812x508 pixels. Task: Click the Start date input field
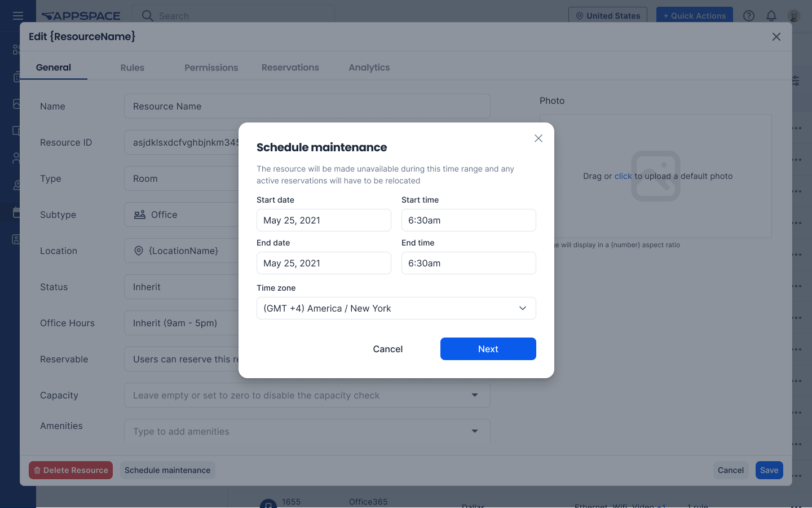(x=324, y=220)
